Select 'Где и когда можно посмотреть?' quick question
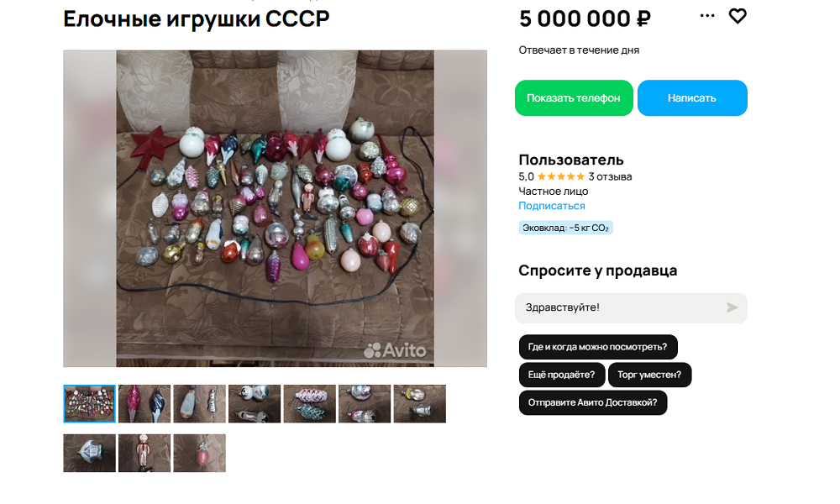 [x=598, y=347]
